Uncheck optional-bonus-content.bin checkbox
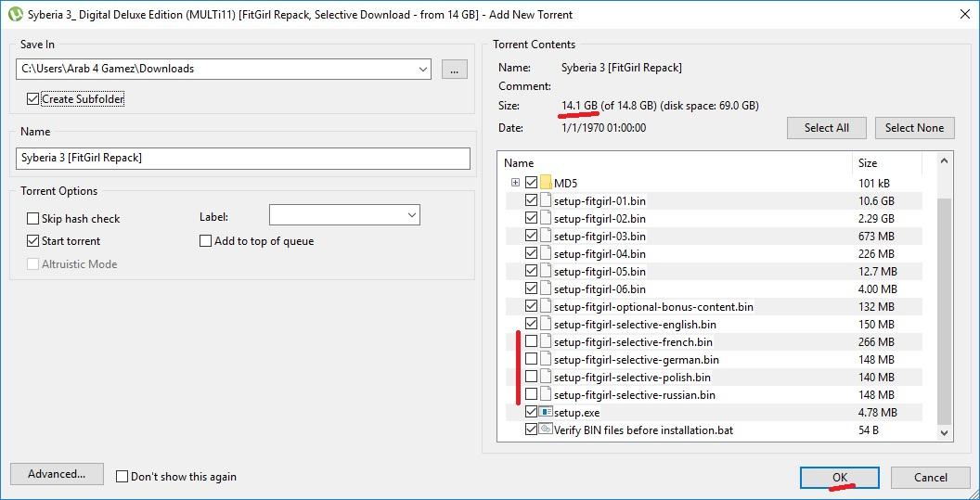980x500 pixels. click(x=531, y=306)
